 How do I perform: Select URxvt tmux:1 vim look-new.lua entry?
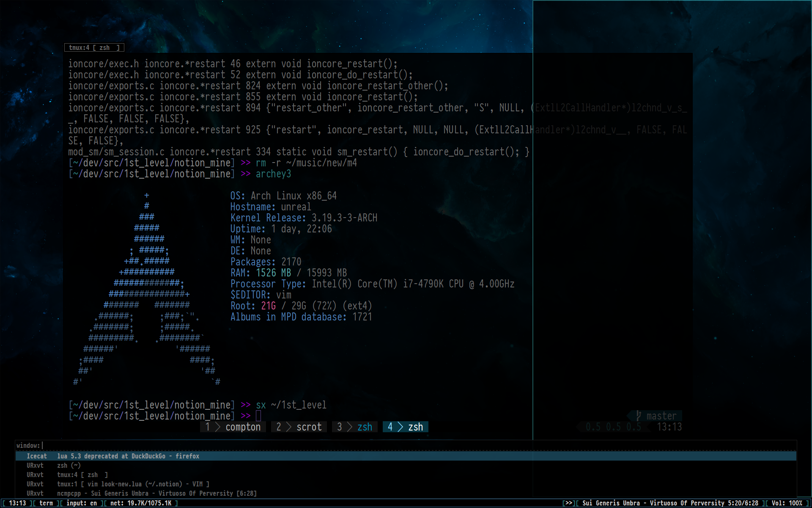pos(406,484)
